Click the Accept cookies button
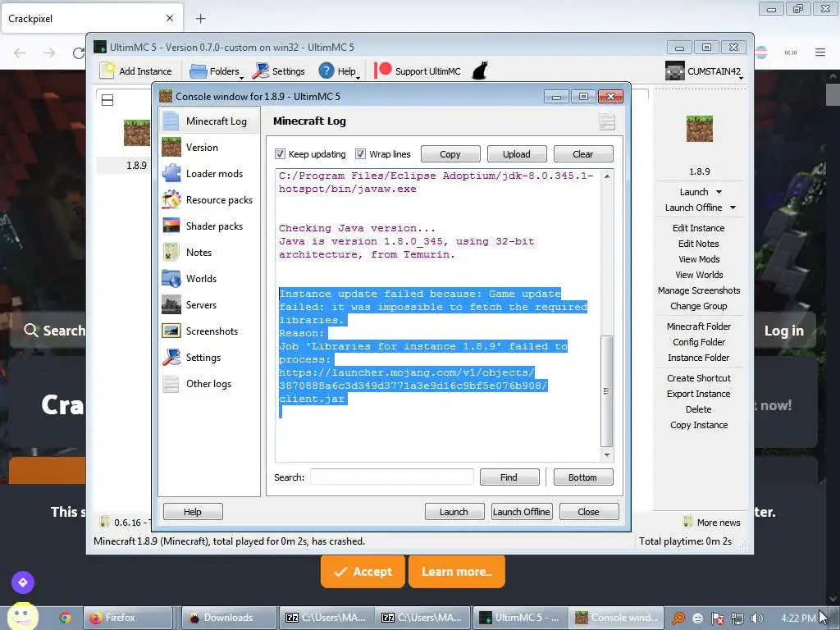 pos(363,572)
